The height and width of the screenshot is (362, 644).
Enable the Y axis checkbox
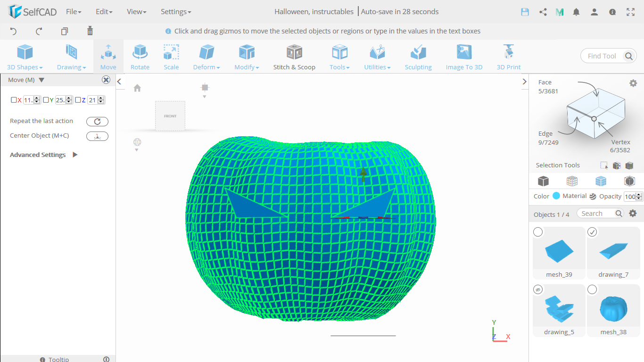pos(46,100)
